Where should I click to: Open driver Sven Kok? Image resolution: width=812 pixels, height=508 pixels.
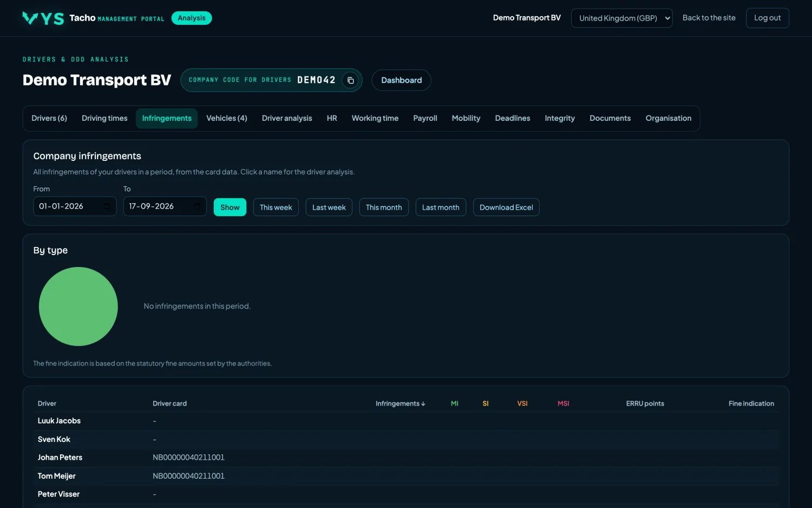[54, 439]
